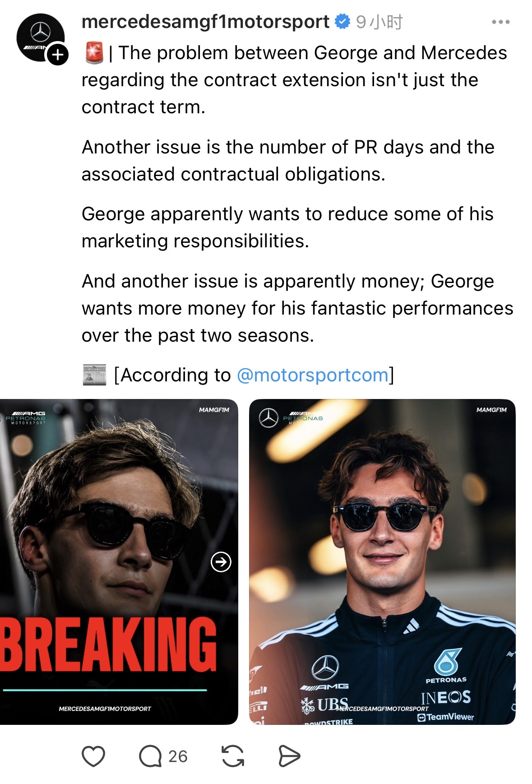The width and height of the screenshot is (532, 784).
Task: Tap the newspaper emoji before According to
Action: tap(94, 375)
